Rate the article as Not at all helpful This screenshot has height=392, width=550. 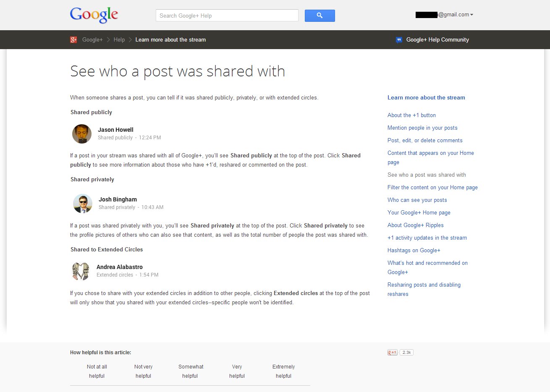[97, 371]
